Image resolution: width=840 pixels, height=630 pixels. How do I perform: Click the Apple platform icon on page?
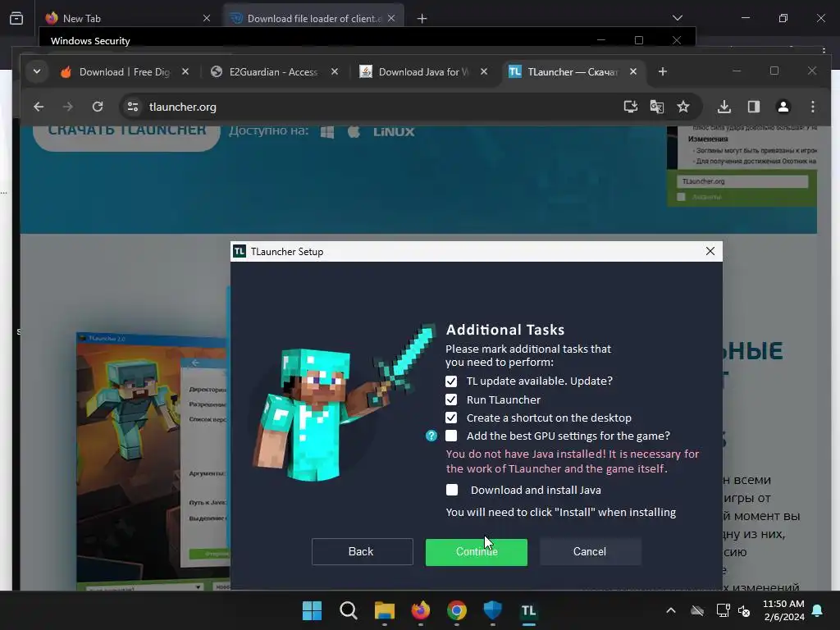point(354,132)
